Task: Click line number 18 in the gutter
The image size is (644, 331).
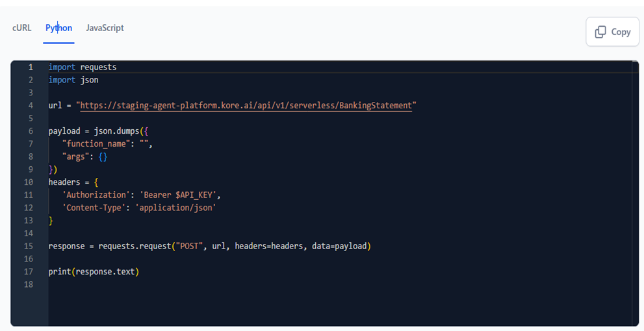Action: [28, 284]
